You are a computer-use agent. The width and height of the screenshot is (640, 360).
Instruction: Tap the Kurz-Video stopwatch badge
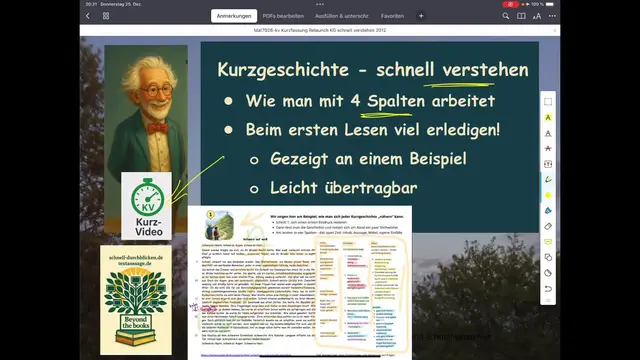click(x=147, y=206)
